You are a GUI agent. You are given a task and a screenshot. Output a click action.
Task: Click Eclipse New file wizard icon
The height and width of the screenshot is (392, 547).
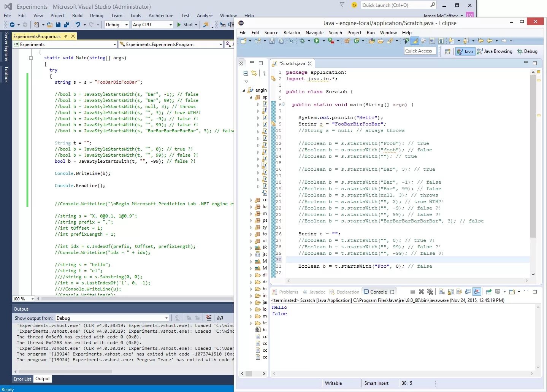[243, 41]
